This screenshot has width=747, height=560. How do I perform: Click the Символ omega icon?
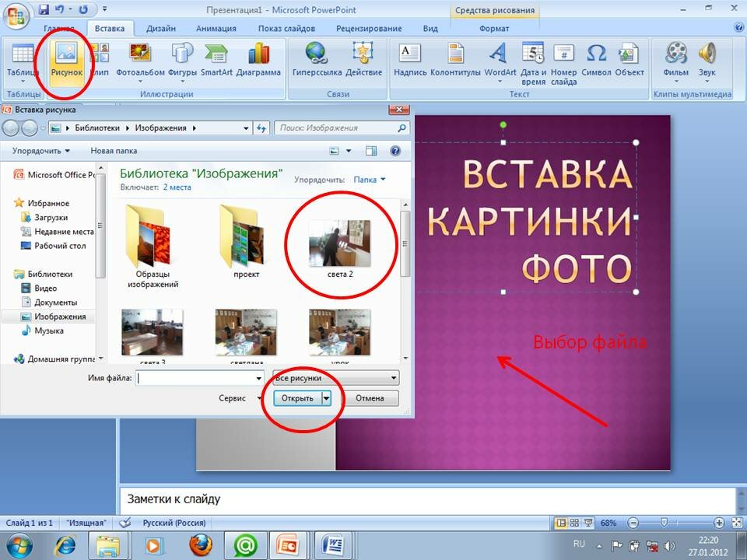[x=596, y=55]
